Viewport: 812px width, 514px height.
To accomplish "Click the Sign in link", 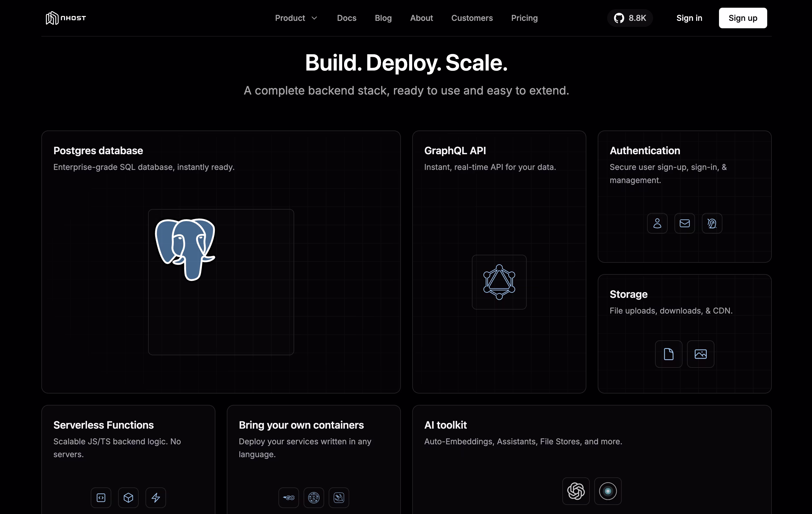I will click(x=689, y=18).
